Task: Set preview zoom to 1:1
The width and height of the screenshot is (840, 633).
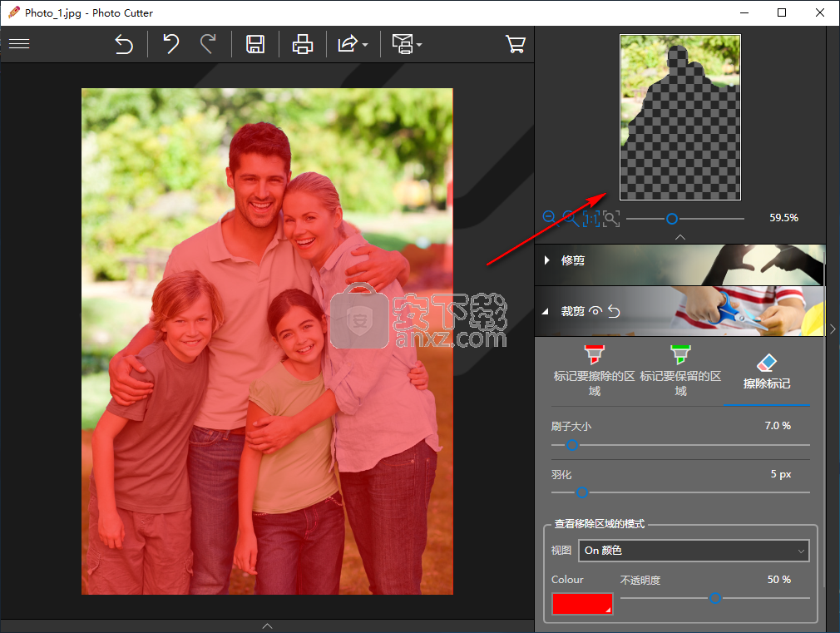Action: [x=590, y=218]
